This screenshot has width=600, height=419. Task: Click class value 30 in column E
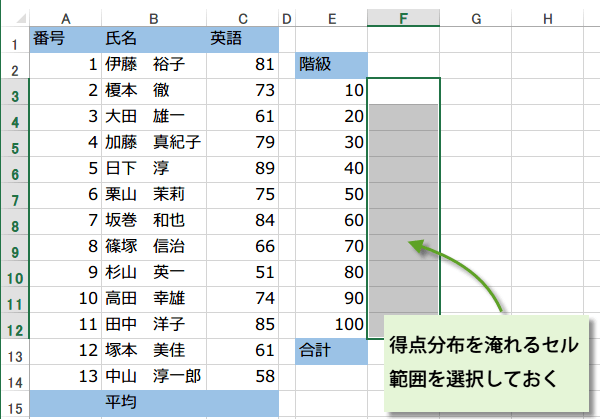331,144
